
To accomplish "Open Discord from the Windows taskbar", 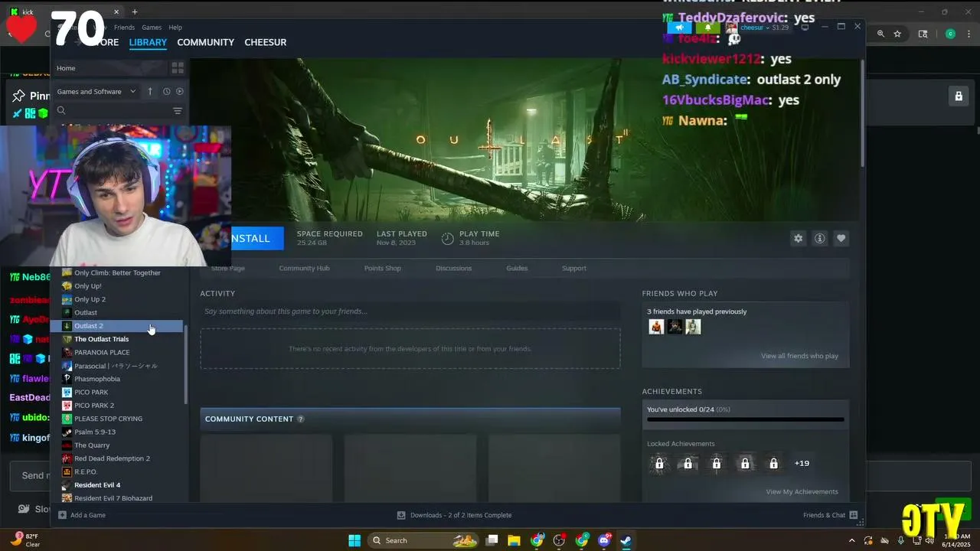I will tap(604, 540).
